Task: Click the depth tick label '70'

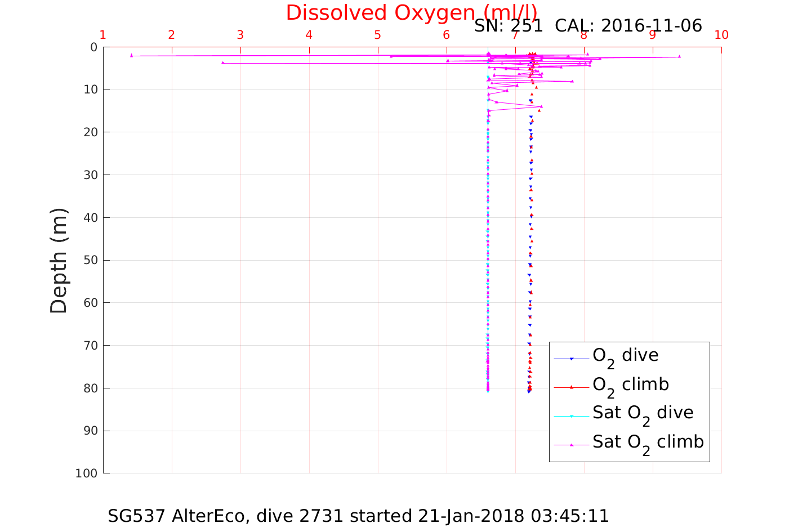Action: pyautogui.click(x=91, y=346)
